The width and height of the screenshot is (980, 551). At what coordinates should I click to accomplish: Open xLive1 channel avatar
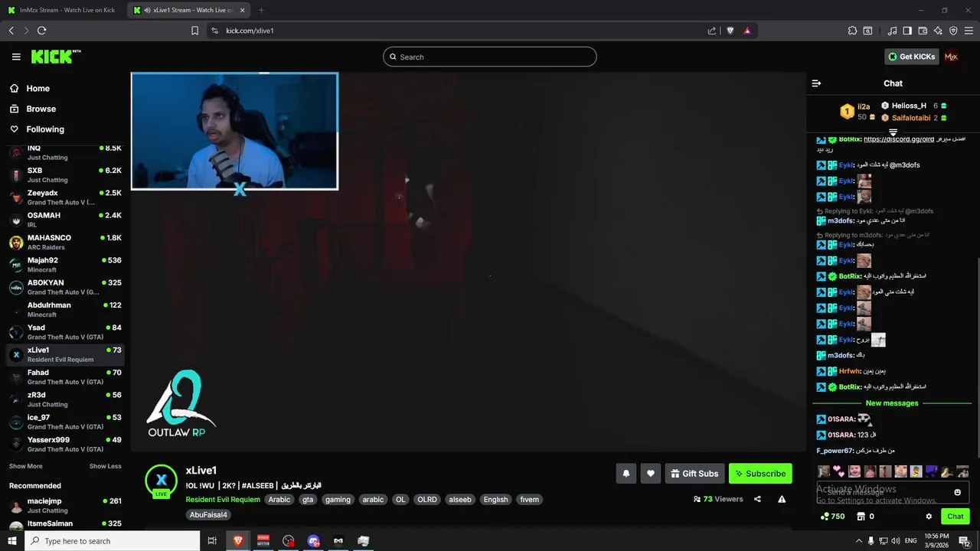pyautogui.click(x=162, y=480)
